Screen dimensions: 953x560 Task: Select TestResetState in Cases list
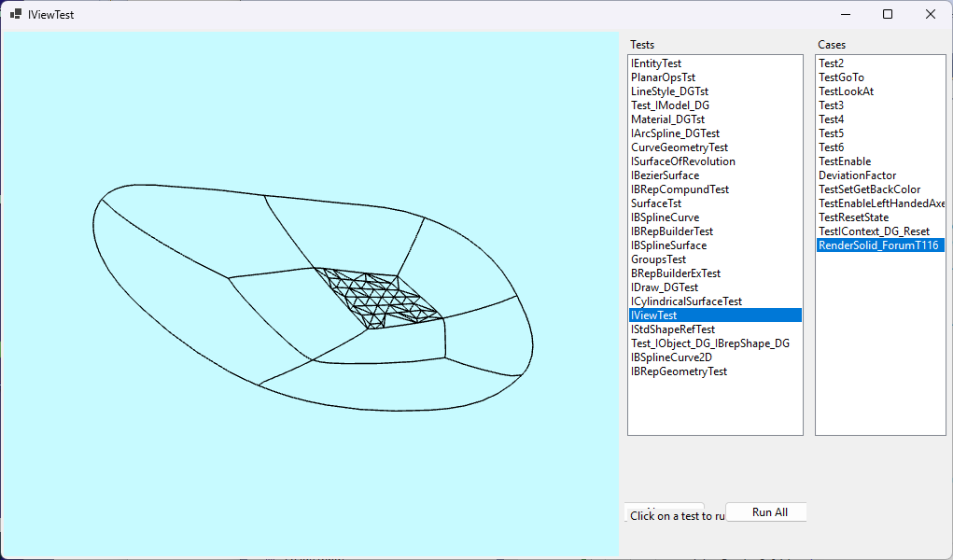tap(853, 217)
